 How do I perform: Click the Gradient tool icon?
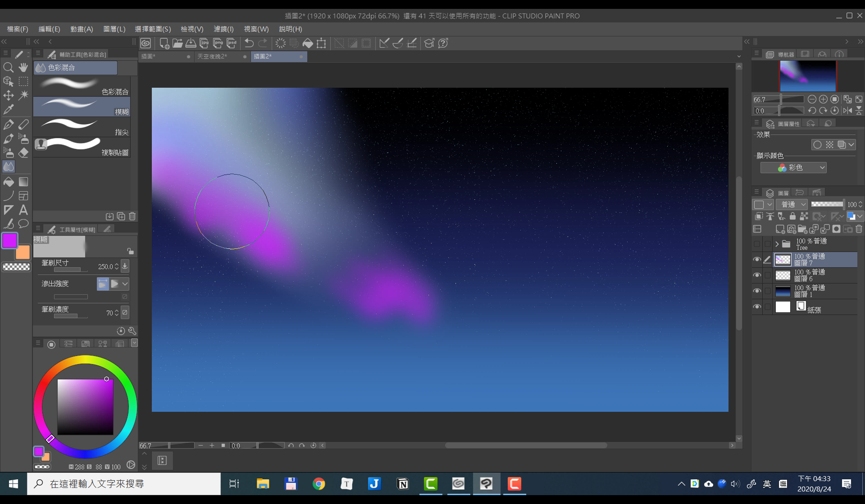23,182
